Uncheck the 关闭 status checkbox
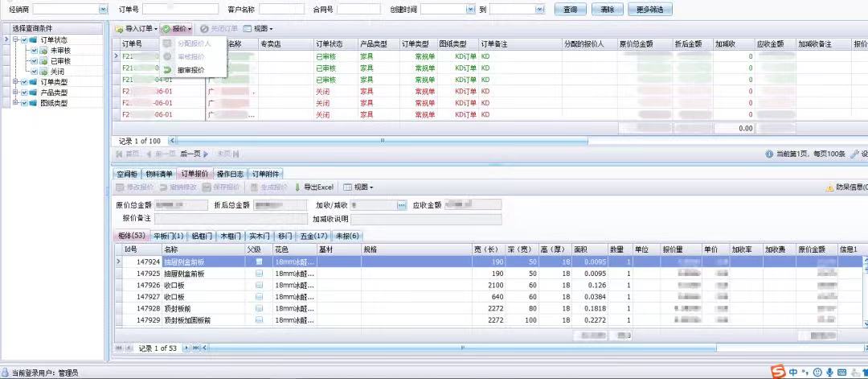This screenshot has height=379, width=868. point(34,72)
